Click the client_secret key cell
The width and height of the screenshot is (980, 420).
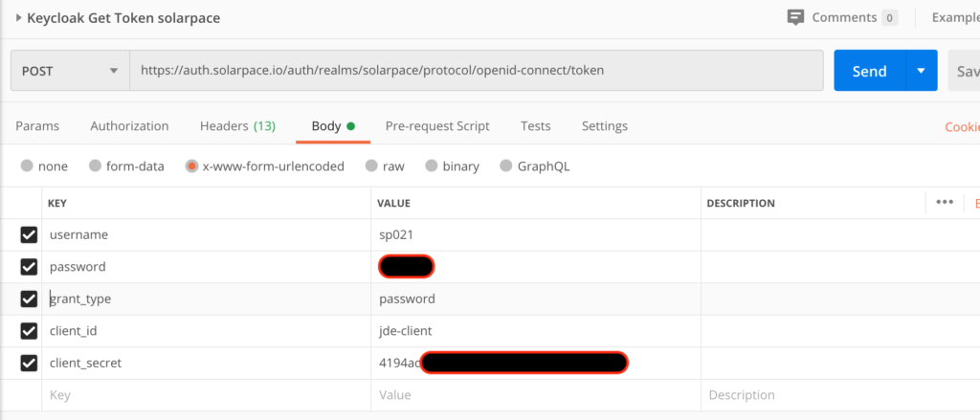coord(207,363)
